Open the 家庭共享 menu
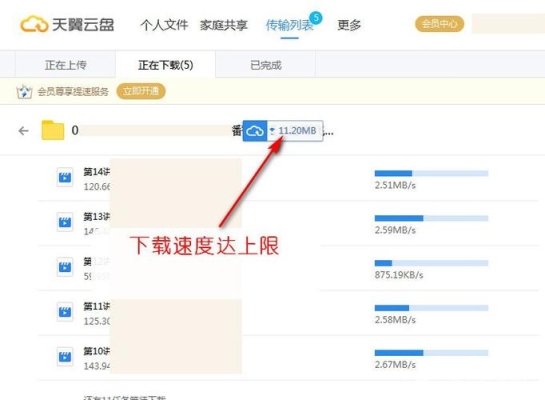This screenshot has width=545, height=400. pos(223,25)
